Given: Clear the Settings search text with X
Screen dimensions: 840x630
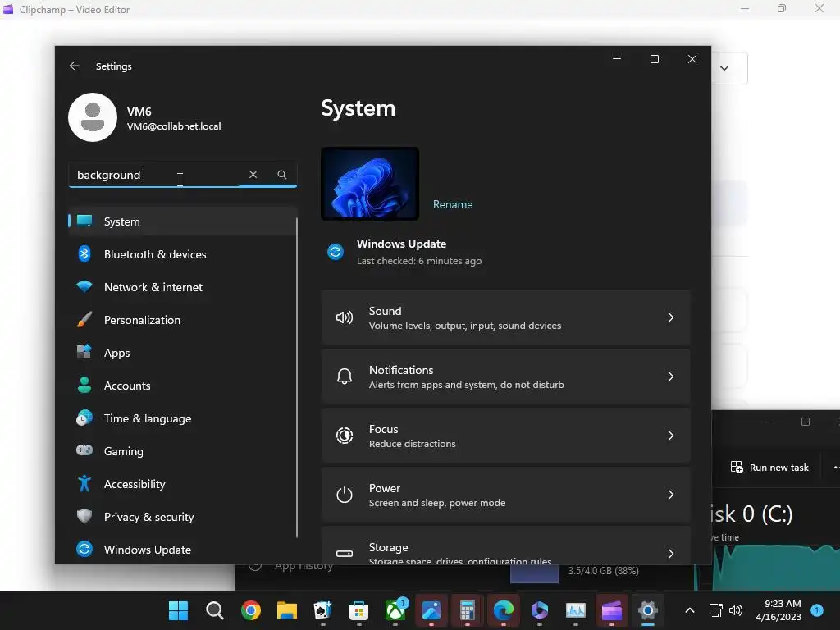Looking at the screenshot, I should [x=253, y=175].
